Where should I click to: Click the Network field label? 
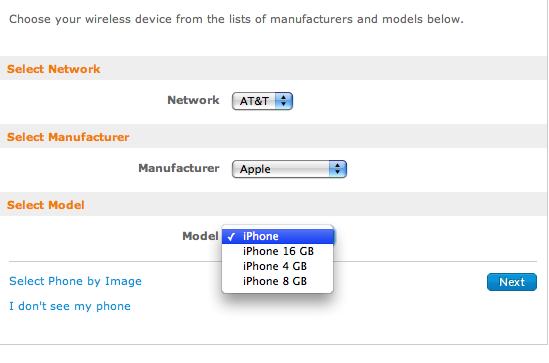(193, 100)
